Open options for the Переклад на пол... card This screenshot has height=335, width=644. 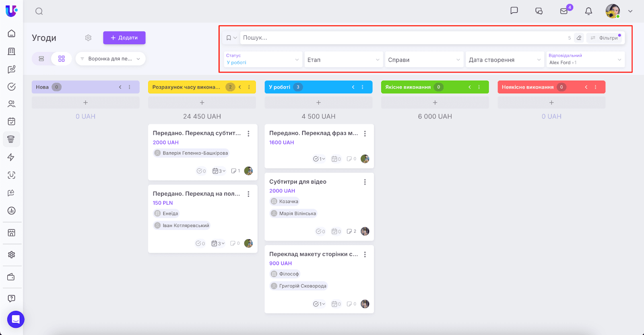(x=248, y=194)
